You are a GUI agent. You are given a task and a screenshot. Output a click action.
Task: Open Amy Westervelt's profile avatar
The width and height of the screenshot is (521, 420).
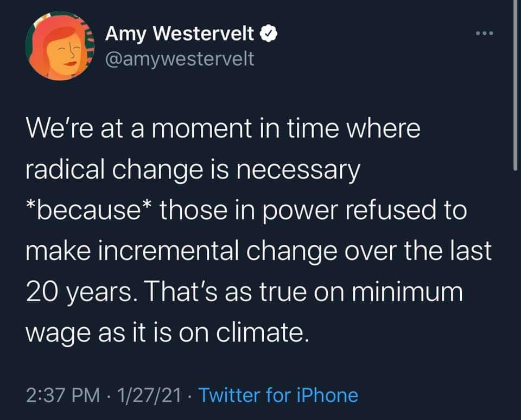coord(60,47)
